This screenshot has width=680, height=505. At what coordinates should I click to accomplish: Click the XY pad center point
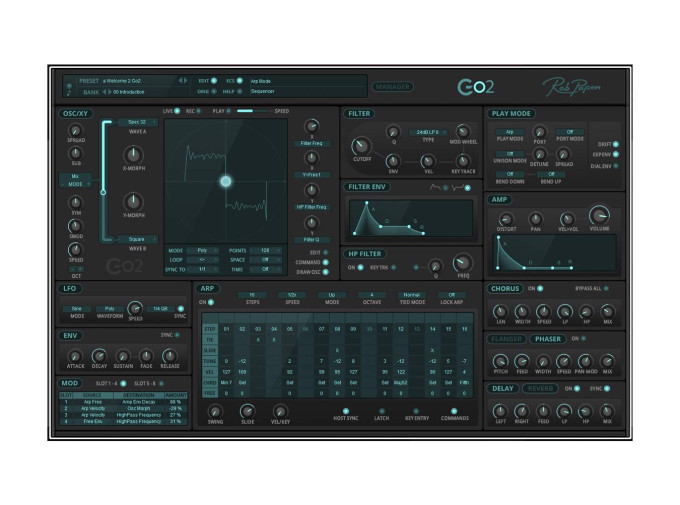225,181
